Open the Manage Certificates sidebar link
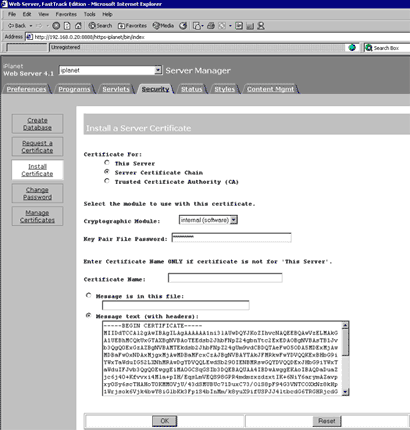Screen dimensions: 410x430 (x=37, y=216)
